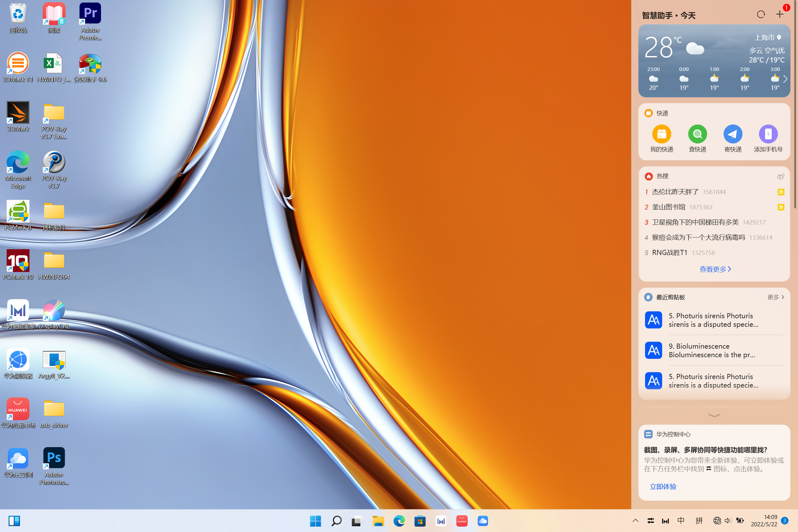Expand the hidden system tray icons chevron
The image size is (798, 532).
coord(635,521)
